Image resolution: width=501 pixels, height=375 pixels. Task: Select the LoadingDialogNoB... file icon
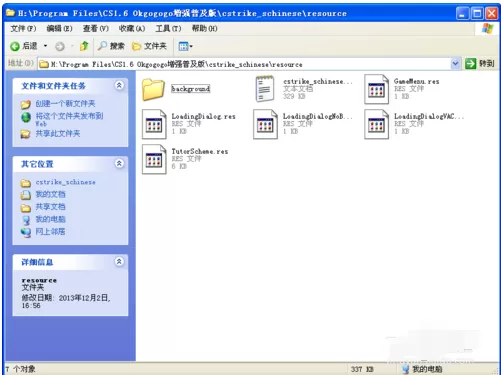(265, 124)
